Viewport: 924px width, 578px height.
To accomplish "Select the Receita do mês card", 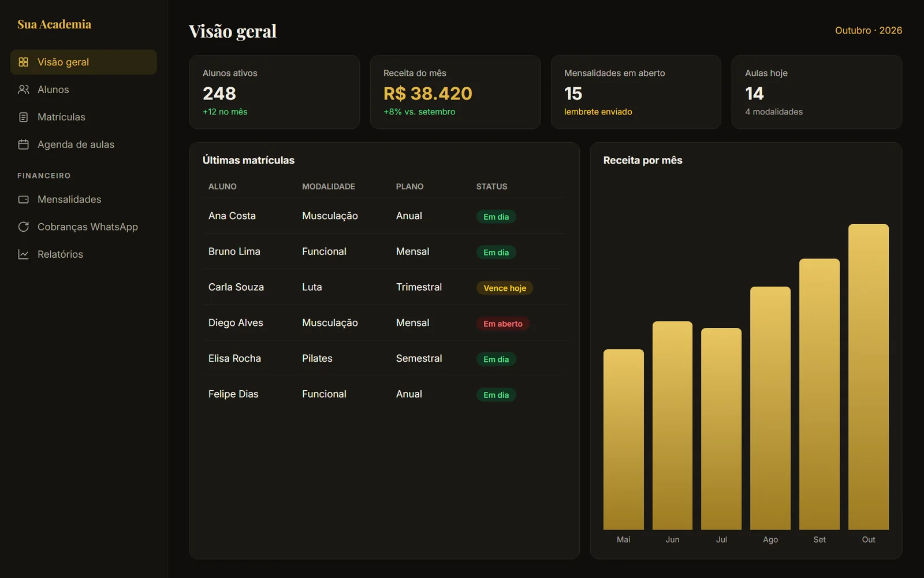I will [x=455, y=92].
